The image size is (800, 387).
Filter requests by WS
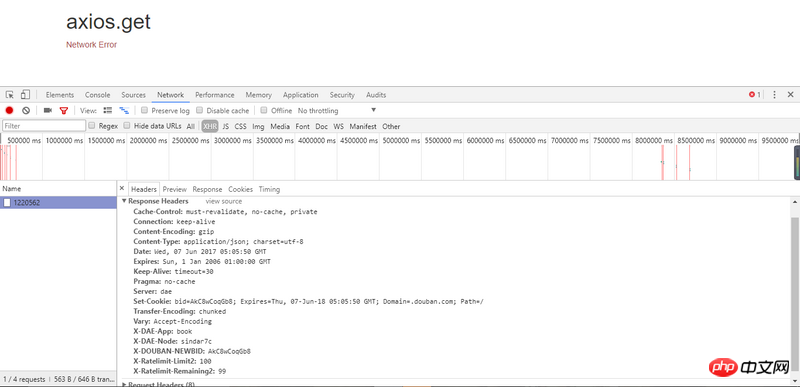pyautogui.click(x=339, y=126)
